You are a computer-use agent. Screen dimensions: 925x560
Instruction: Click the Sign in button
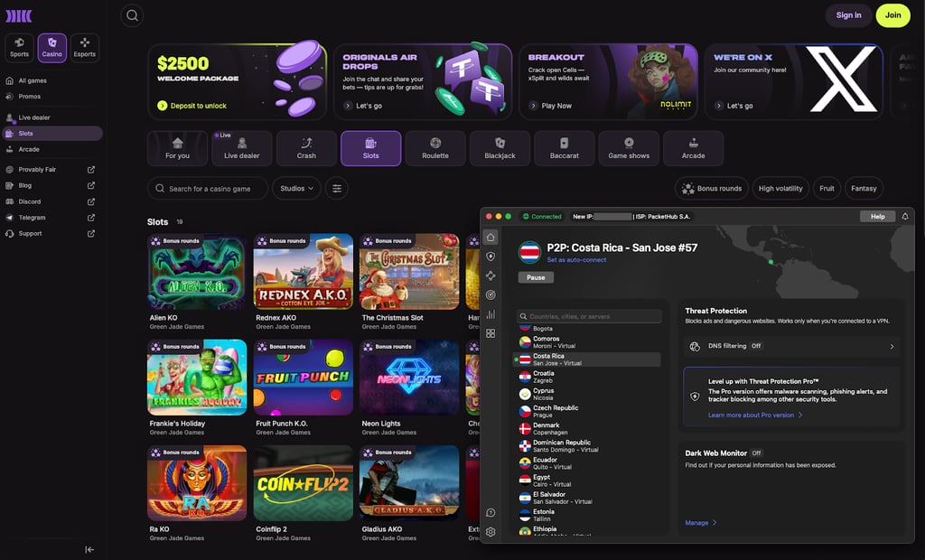tap(848, 15)
